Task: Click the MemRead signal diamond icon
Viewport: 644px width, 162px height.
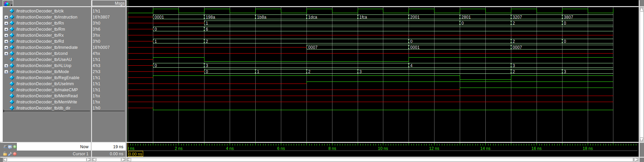Action: pyautogui.click(x=12, y=96)
